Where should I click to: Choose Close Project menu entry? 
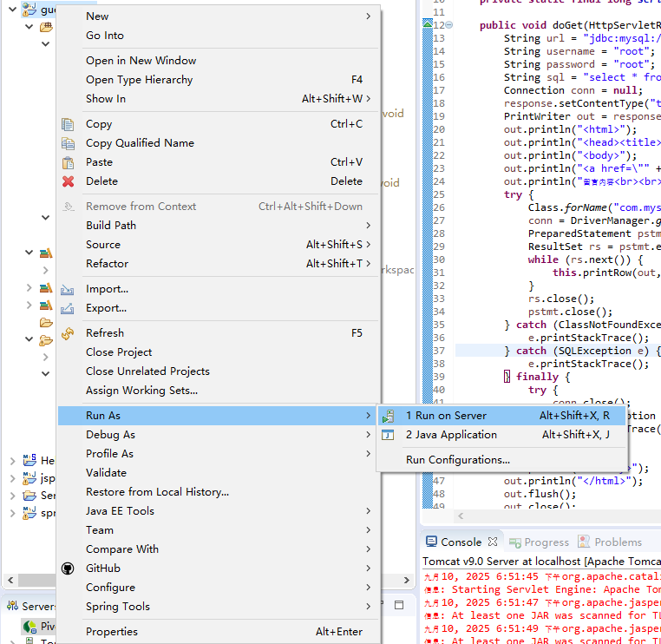click(219, 352)
